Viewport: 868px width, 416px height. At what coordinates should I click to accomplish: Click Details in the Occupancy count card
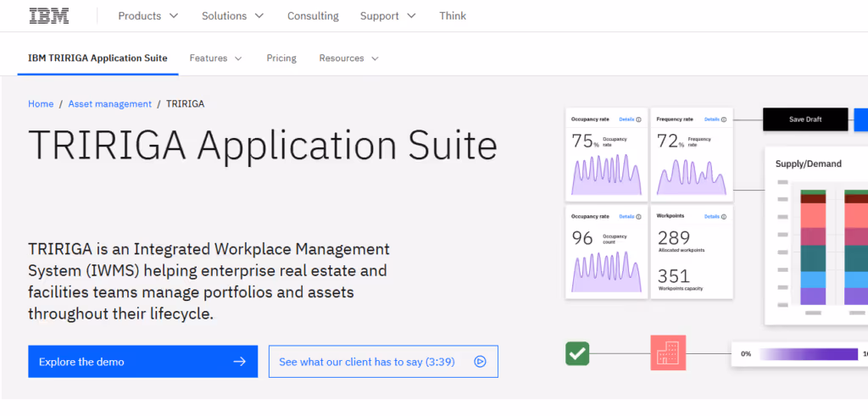click(626, 217)
